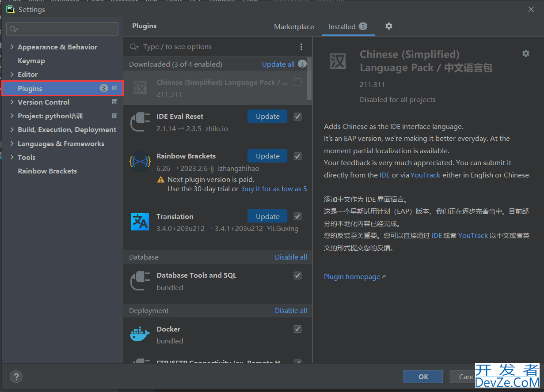Screen dimensions: 544x392
Task: Click the YouTrack link in the Chinese description
Action: point(473,236)
